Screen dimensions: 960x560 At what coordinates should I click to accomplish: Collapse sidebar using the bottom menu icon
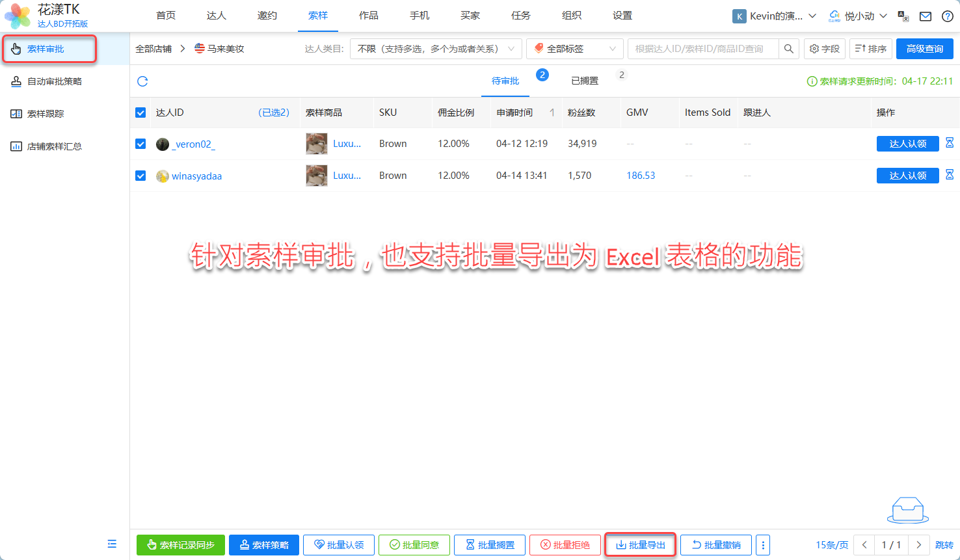[x=112, y=544]
